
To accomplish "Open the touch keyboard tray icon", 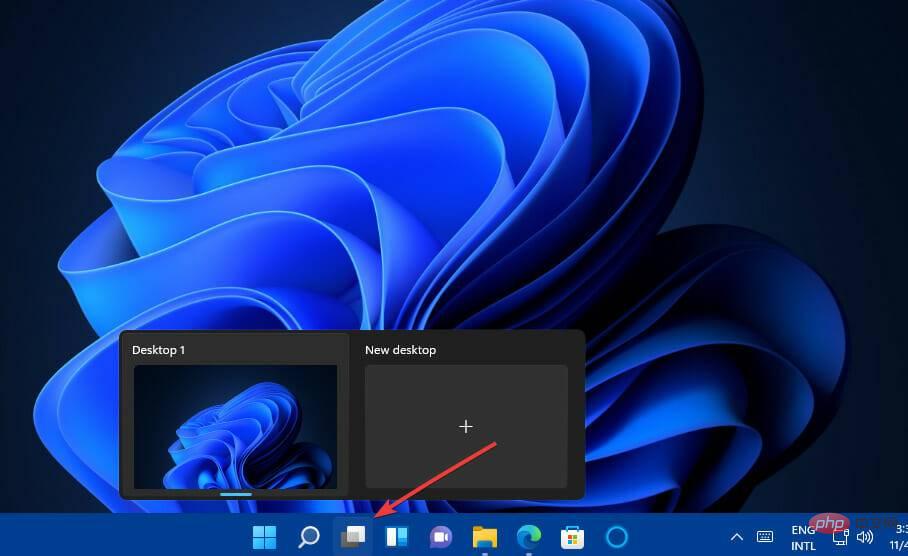I will point(765,537).
